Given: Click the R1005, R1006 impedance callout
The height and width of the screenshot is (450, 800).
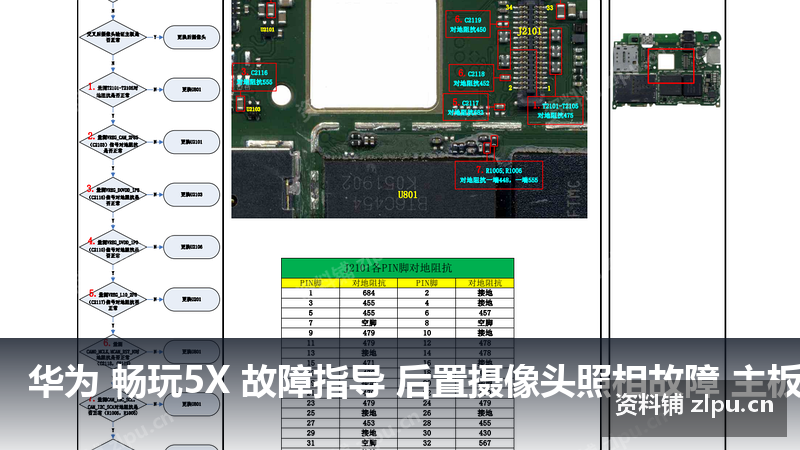Looking at the screenshot, I should tap(498, 175).
